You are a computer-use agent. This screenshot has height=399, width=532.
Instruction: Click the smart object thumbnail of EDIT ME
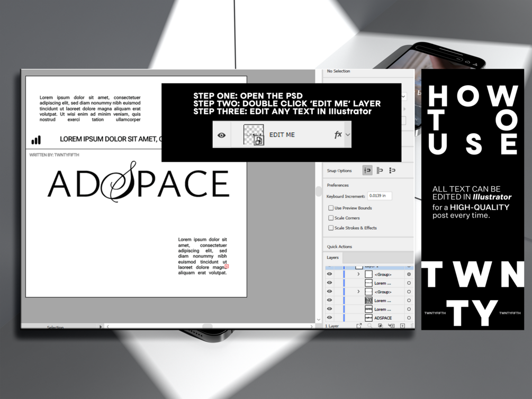point(254,135)
